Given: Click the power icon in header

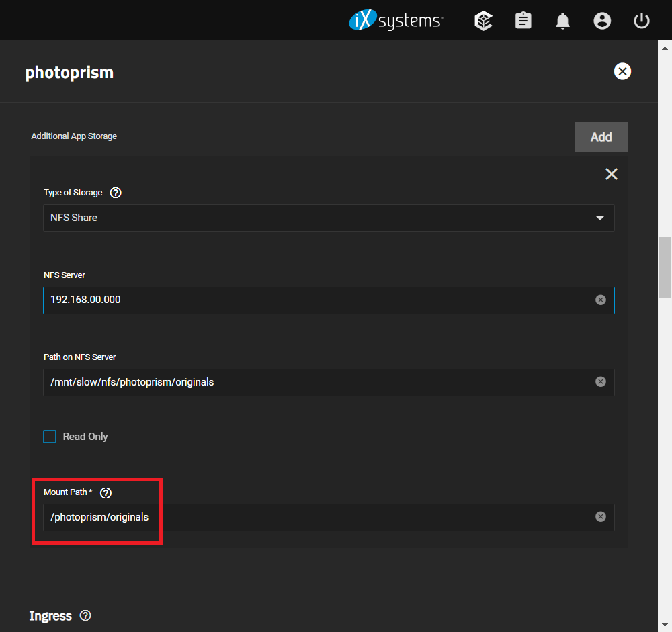Looking at the screenshot, I should pyautogui.click(x=641, y=21).
